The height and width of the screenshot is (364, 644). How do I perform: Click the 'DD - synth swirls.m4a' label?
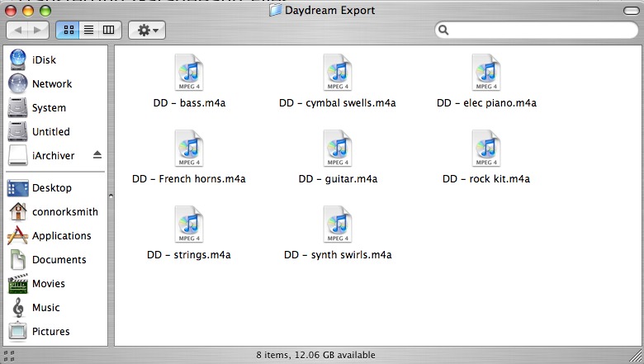[338, 255]
